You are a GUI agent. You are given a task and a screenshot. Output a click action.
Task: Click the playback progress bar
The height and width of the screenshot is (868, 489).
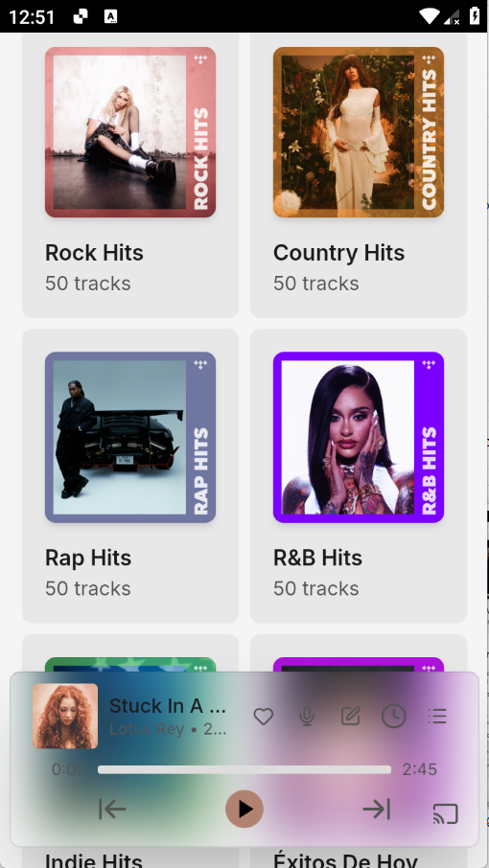pos(244,769)
